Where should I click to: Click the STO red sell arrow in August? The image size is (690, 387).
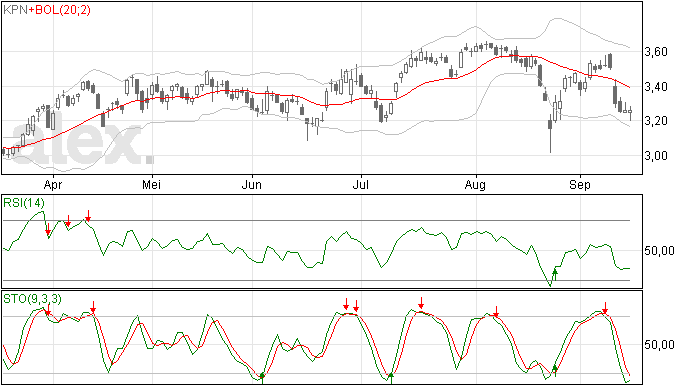tap(496, 311)
